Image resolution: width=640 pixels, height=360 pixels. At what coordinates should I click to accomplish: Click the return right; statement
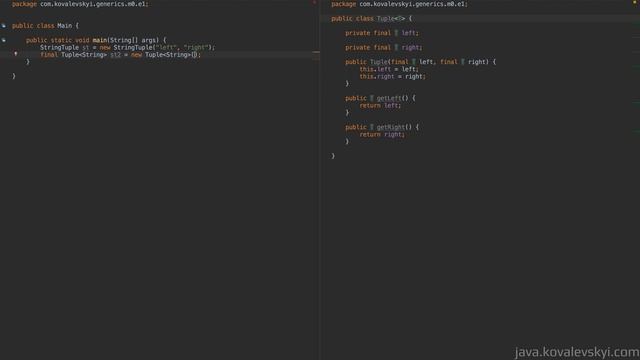[x=382, y=135]
